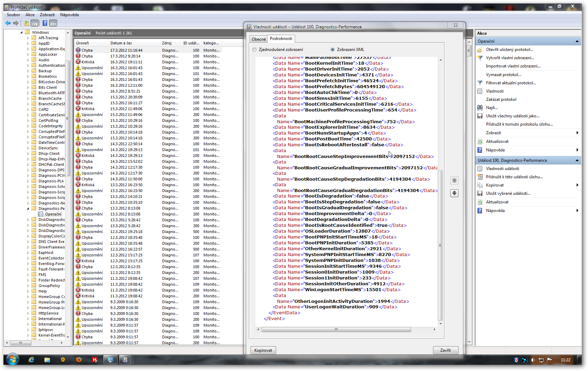Screen dimensions: 588x371
Task: Click the taskbar clock showing 11:22
Action: click(x=565, y=360)
